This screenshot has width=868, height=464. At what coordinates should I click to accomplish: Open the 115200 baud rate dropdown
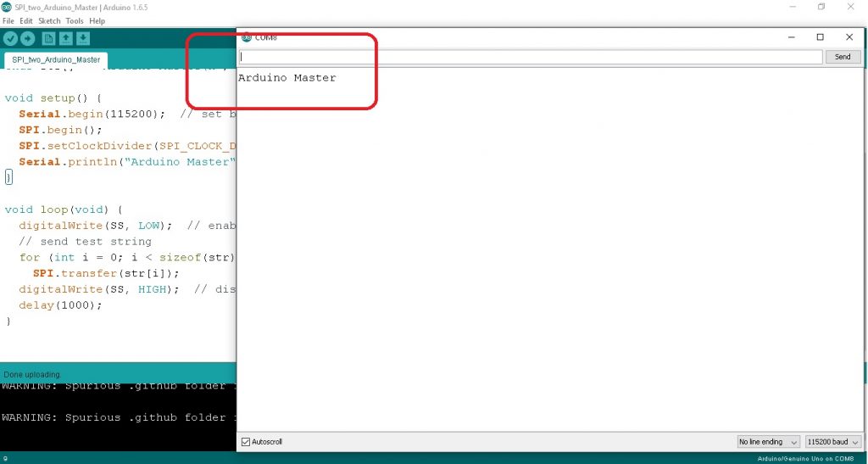(833, 442)
